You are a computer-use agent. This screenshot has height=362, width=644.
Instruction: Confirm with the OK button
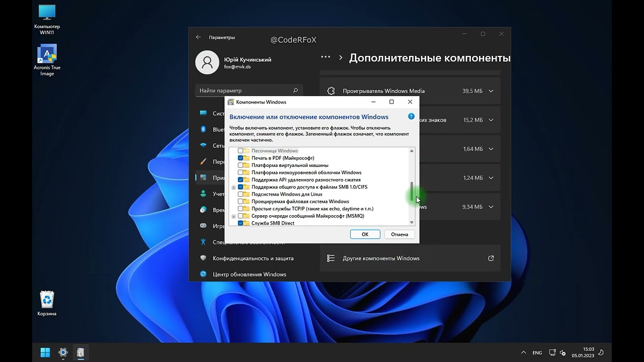tap(365, 234)
